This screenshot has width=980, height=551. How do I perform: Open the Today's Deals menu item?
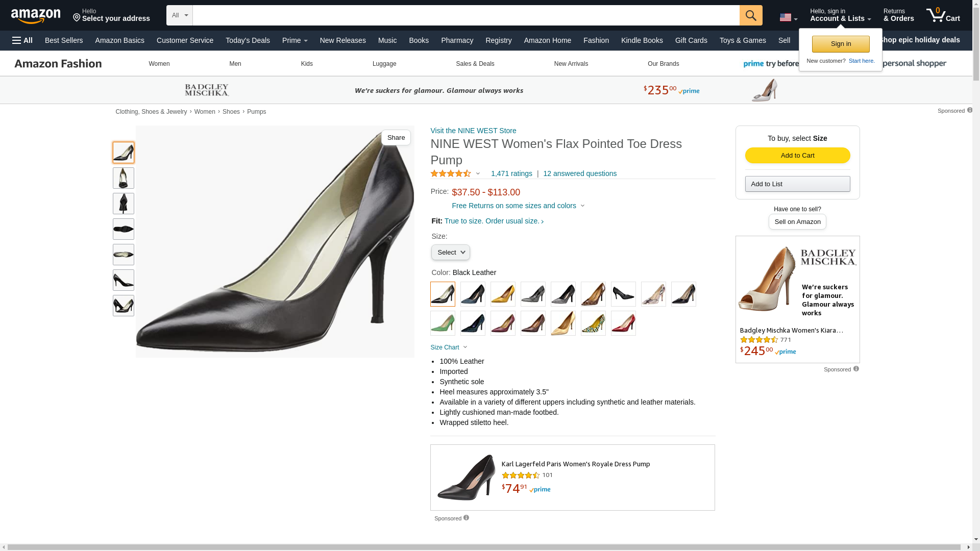point(248,40)
